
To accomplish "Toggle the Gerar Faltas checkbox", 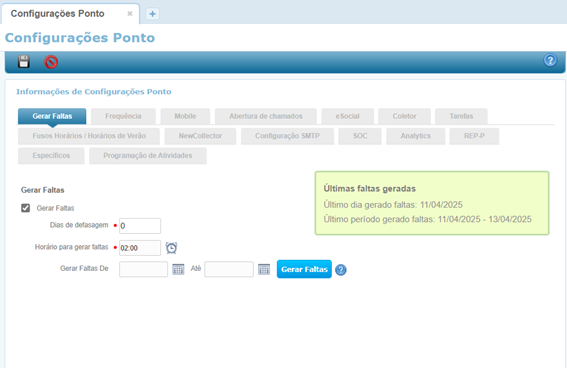I will click(26, 208).
